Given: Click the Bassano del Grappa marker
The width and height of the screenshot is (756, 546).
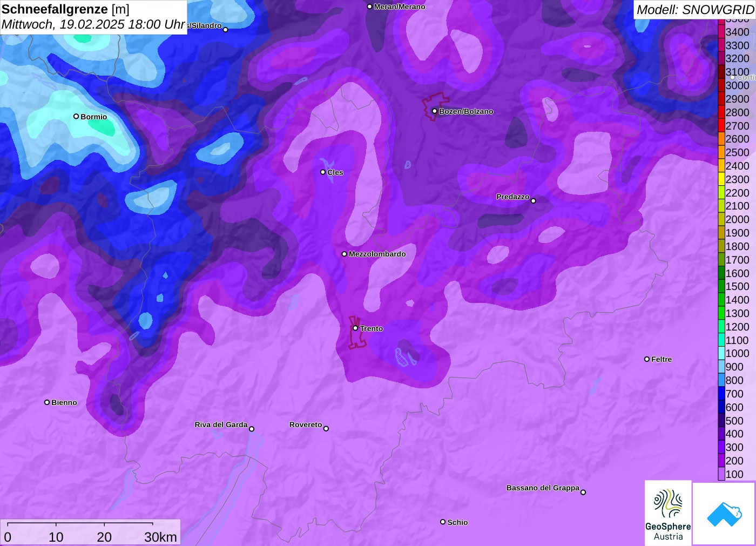Looking at the screenshot, I should coord(583,492).
